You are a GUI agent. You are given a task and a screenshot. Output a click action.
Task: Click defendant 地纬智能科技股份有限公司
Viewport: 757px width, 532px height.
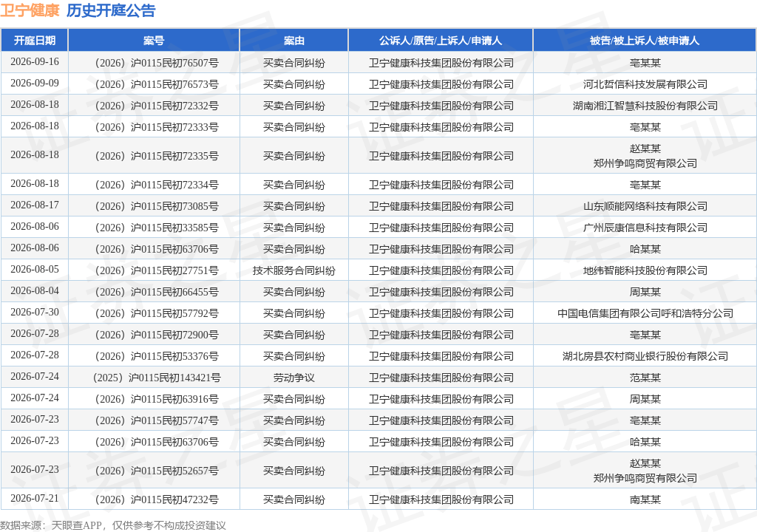tap(645, 270)
